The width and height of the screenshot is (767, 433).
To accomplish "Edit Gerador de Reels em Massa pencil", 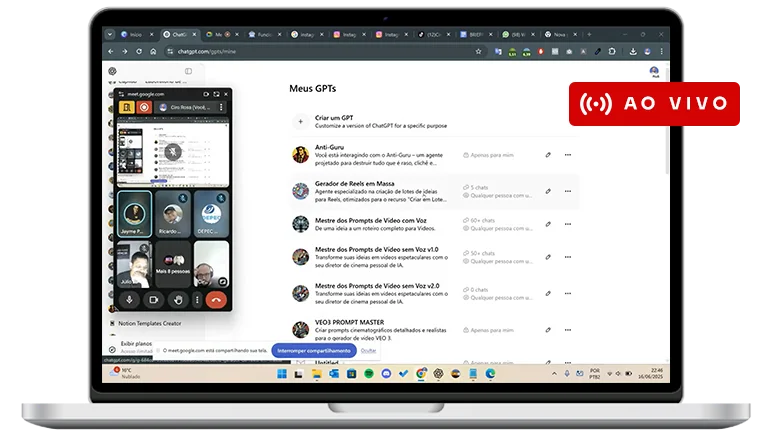I will (548, 191).
